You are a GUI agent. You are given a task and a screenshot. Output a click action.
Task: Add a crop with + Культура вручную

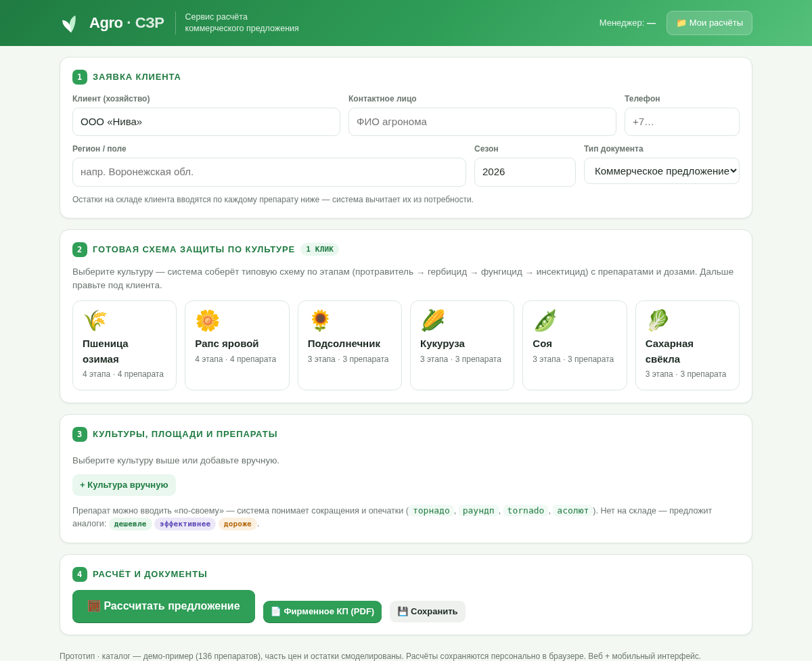pos(124,485)
